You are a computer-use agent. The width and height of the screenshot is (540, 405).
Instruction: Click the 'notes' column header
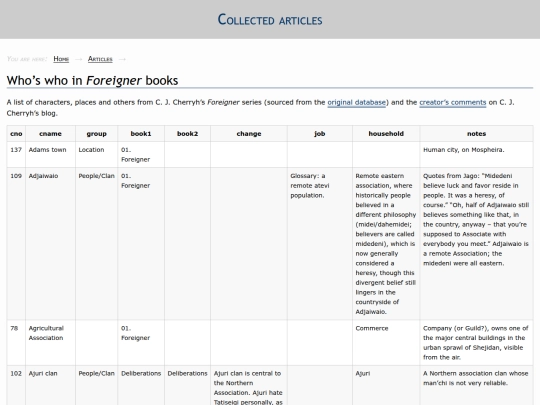(x=476, y=134)
